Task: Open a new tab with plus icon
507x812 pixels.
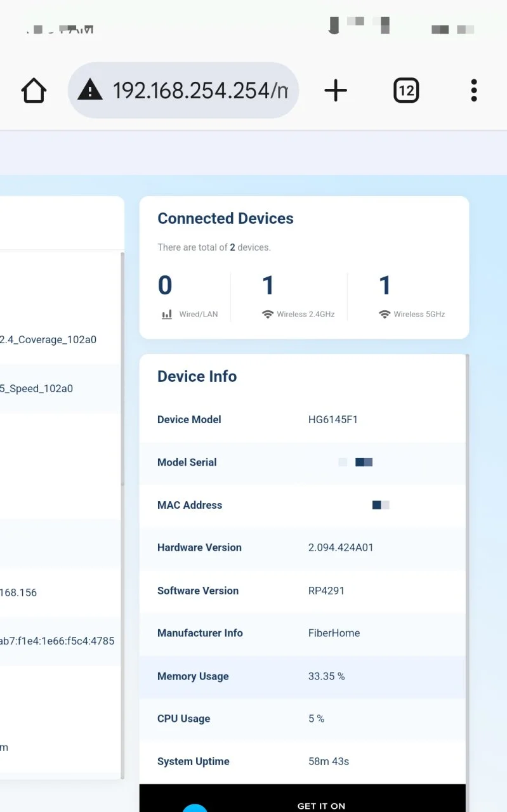Action: coord(336,91)
